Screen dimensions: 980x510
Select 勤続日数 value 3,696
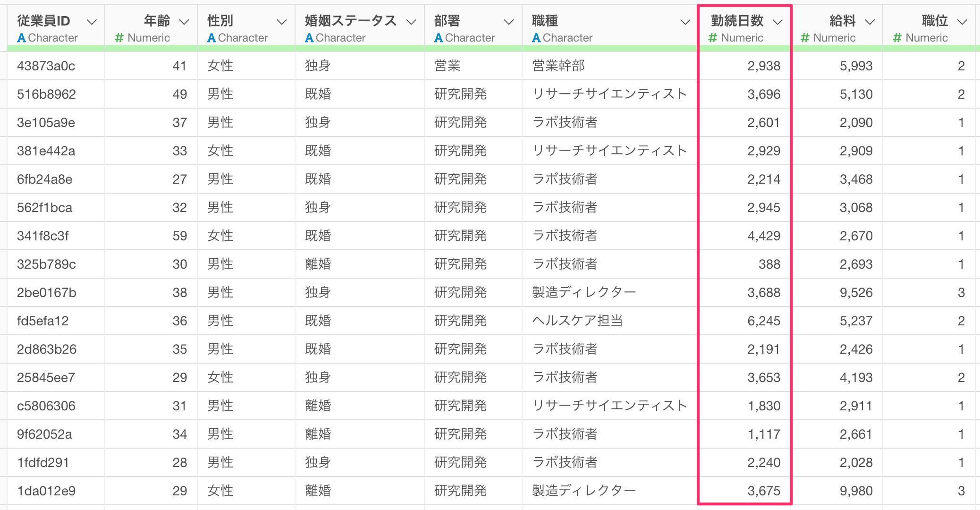764,94
